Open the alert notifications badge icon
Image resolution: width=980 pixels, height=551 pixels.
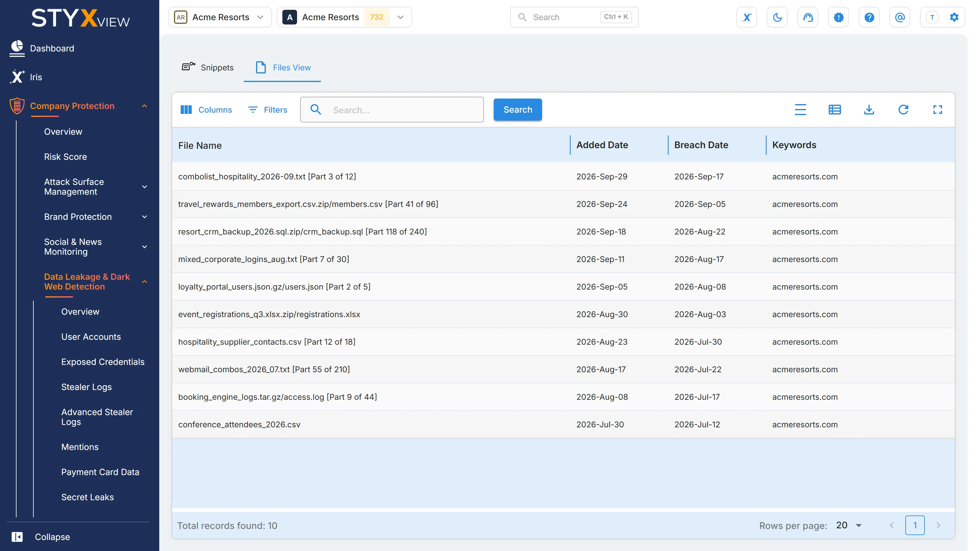[839, 17]
